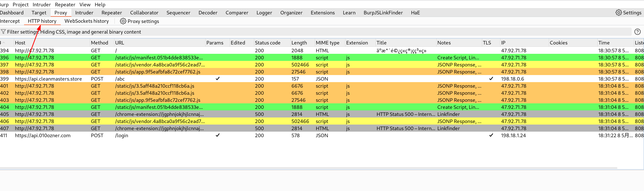Sort by the TLS column header

tap(491, 43)
